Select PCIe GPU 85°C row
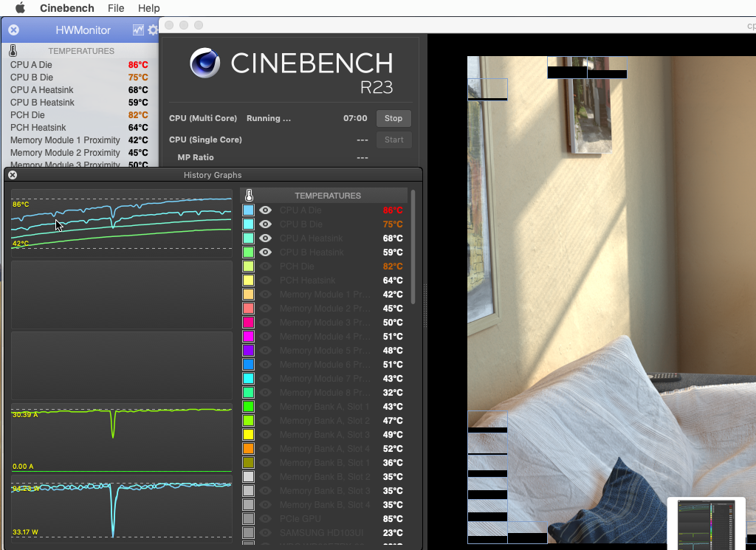 [324, 519]
